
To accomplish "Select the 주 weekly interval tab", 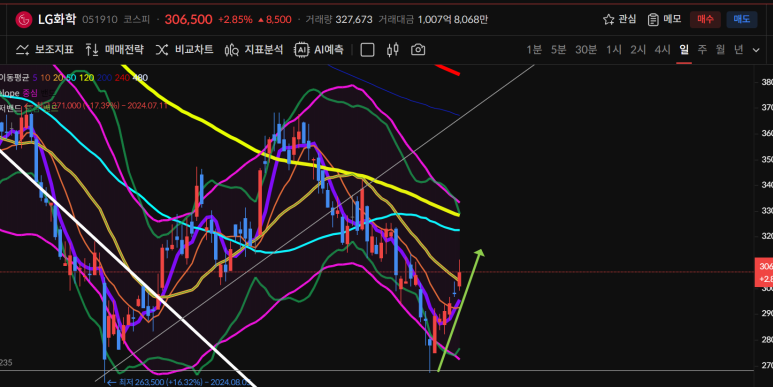I will point(702,49).
